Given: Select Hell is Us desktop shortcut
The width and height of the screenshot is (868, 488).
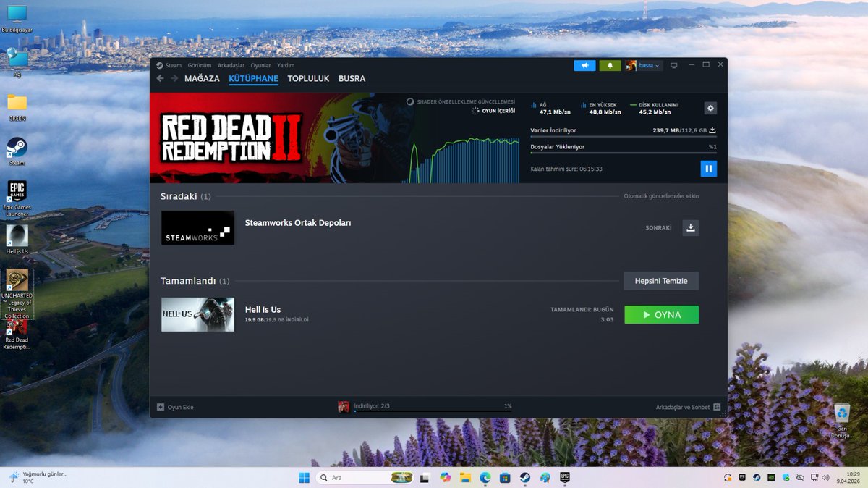Looking at the screenshot, I should (17, 240).
